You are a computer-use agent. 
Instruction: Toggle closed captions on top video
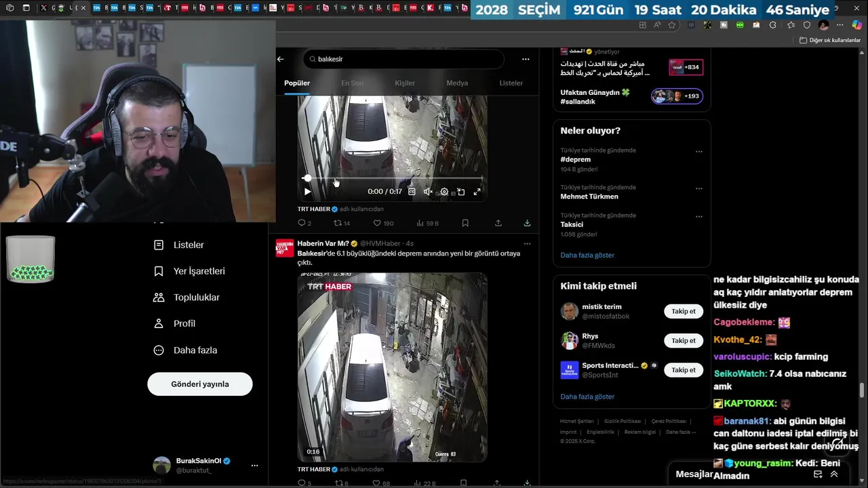click(412, 192)
